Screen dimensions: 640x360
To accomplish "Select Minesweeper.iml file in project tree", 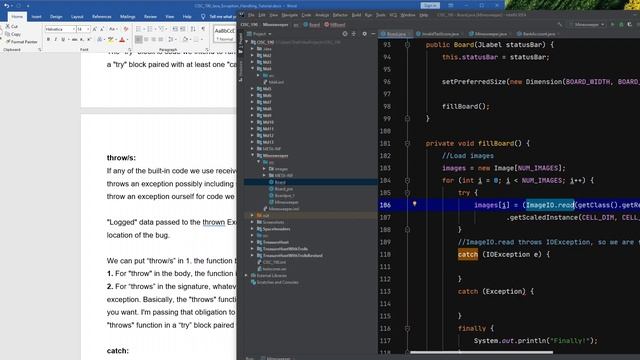I will (x=282, y=209).
